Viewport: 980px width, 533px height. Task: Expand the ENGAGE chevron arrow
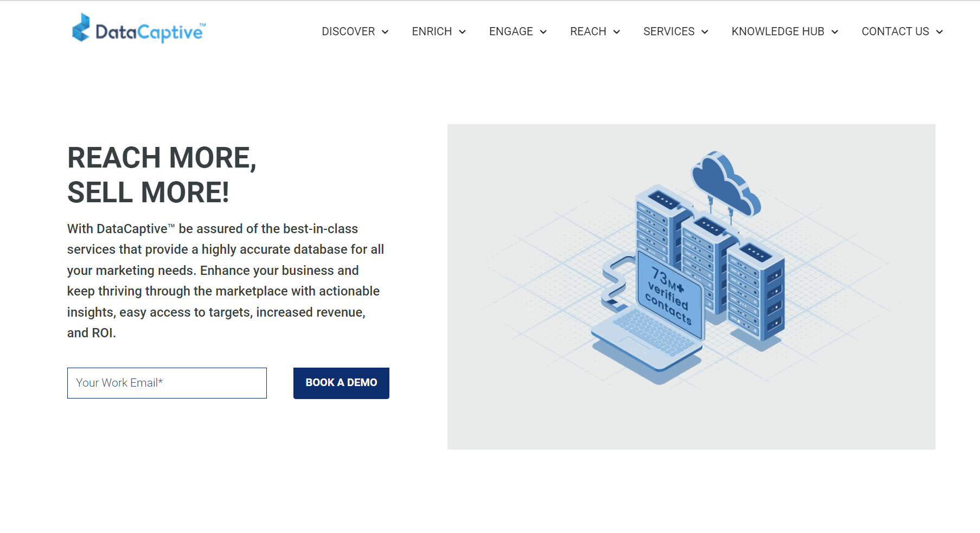[543, 32]
